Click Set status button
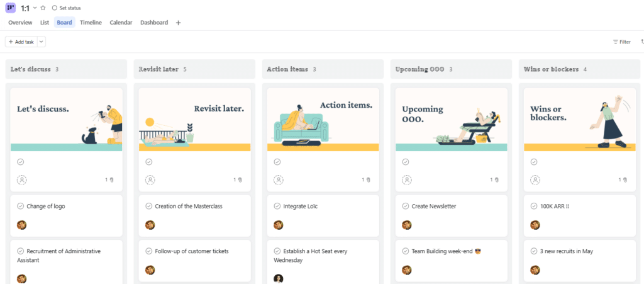Screen dimensions: 644x284 click(x=67, y=8)
